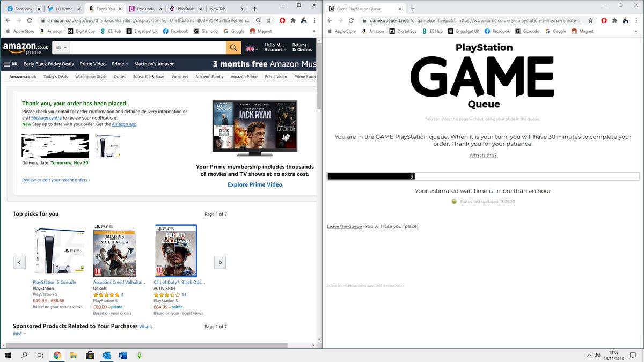Reload the GAME queue page
The width and height of the screenshot is (644, 362).
click(350, 20)
